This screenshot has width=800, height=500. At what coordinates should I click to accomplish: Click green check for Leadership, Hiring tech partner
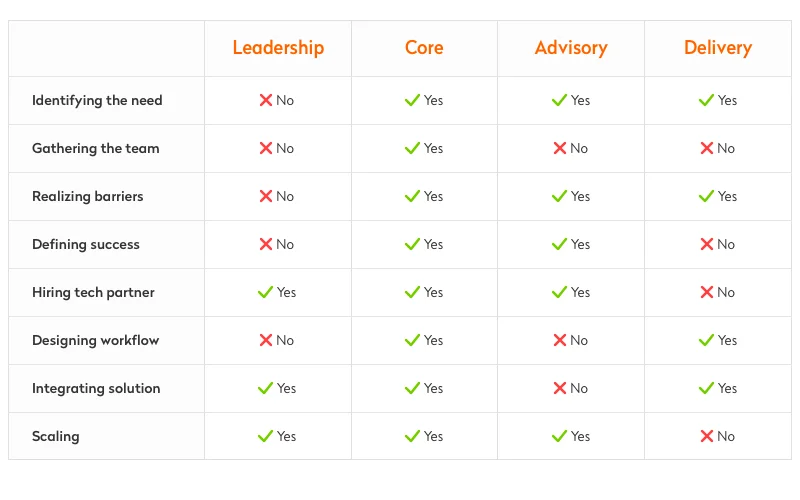(265, 292)
